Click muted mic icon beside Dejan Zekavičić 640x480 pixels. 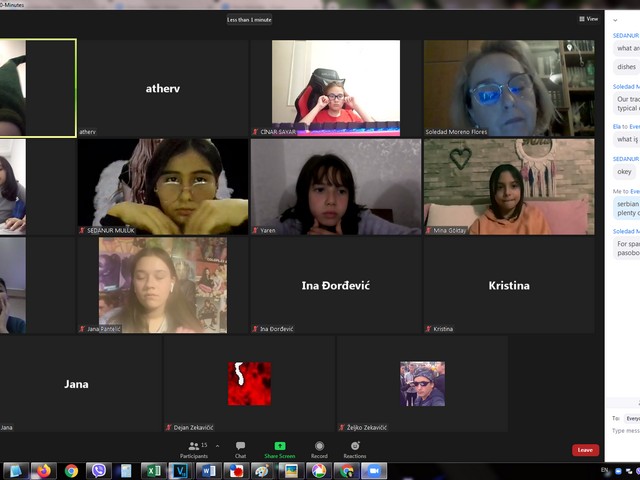[x=169, y=428]
